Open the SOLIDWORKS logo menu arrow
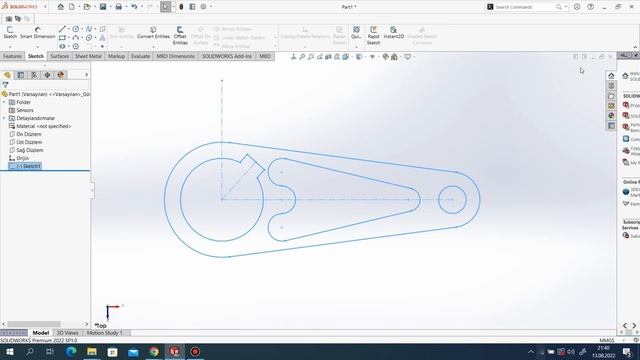The width and height of the screenshot is (640, 360). click(45, 7)
